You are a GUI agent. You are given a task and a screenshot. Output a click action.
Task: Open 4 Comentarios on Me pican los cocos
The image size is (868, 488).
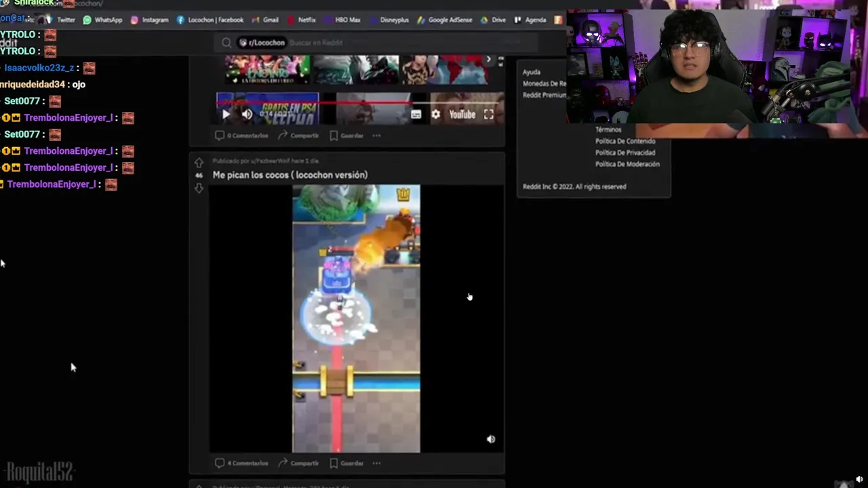tap(241, 464)
